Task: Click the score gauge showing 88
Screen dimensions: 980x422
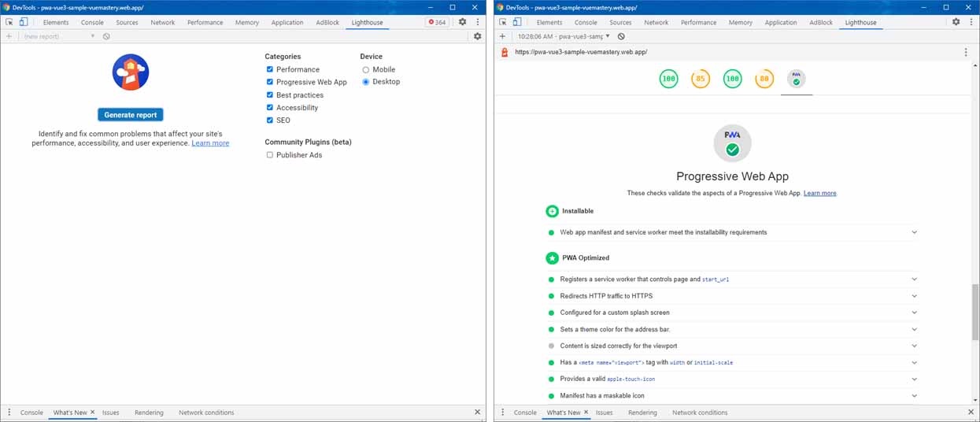Action: pyautogui.click(x=764, y=79)
